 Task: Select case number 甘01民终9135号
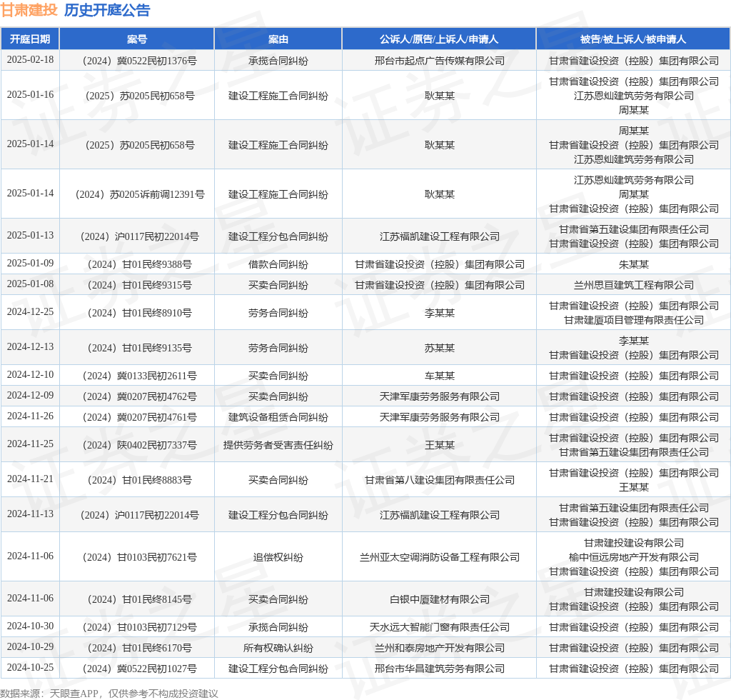pos(139,349)
